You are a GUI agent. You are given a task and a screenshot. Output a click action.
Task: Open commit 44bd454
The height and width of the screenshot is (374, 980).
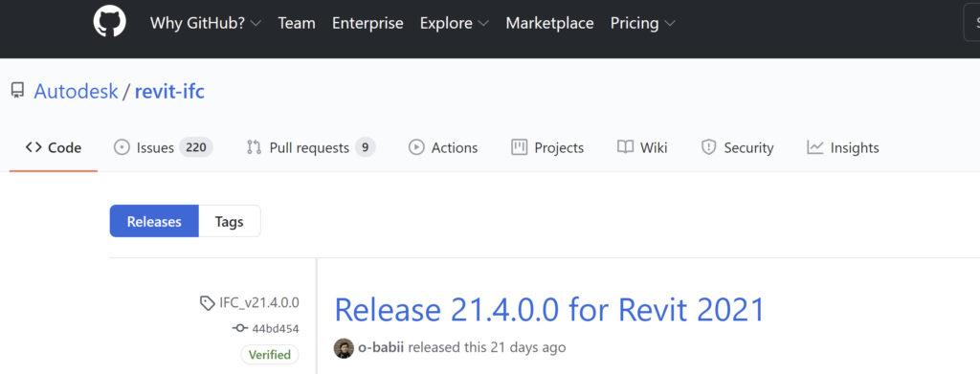[x=276, y=328]
